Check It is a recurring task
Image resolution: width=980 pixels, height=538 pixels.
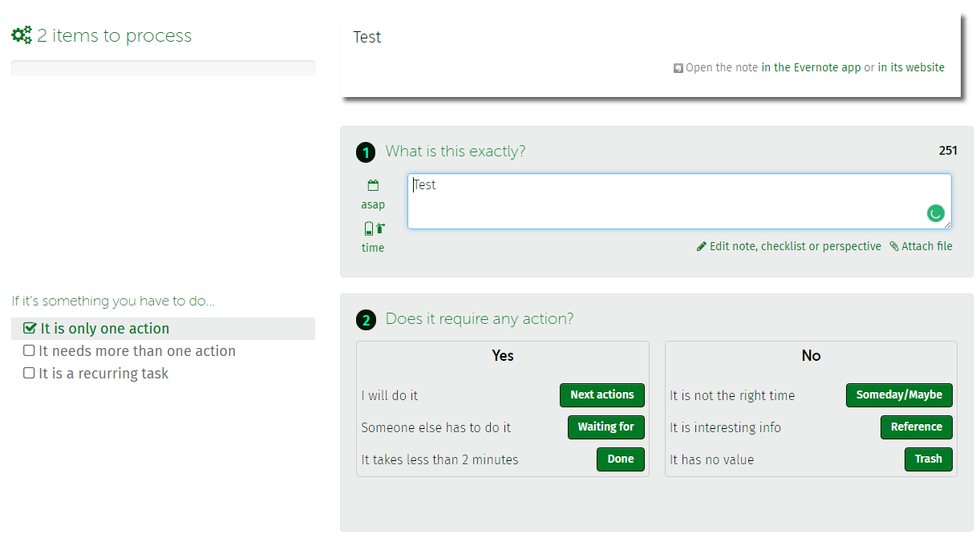(29, 373)
